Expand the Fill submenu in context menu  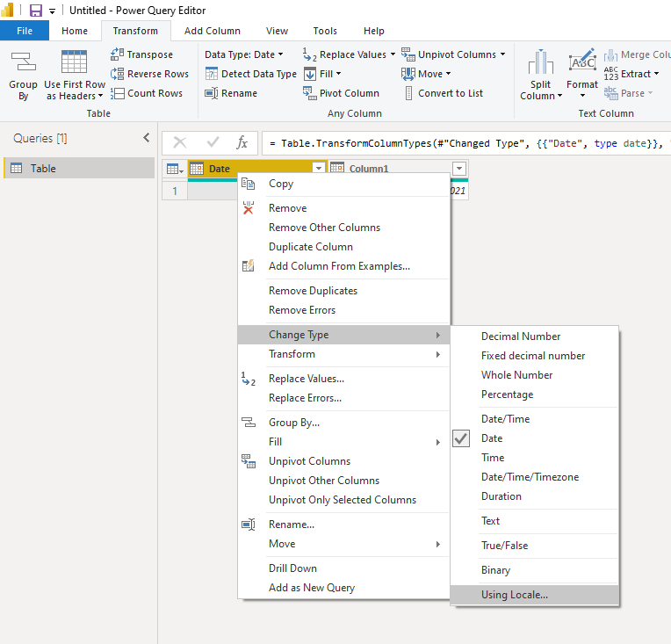coord(437,442)
